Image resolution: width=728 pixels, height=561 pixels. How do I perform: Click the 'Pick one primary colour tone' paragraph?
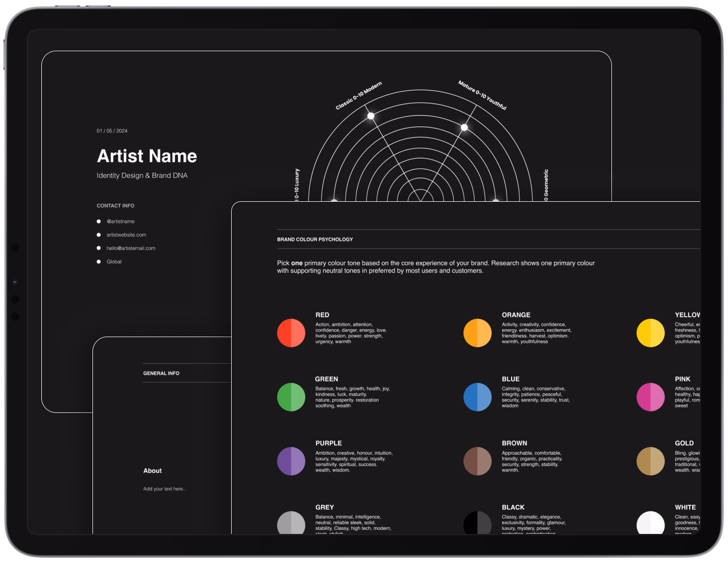click(x=436, y=267)
